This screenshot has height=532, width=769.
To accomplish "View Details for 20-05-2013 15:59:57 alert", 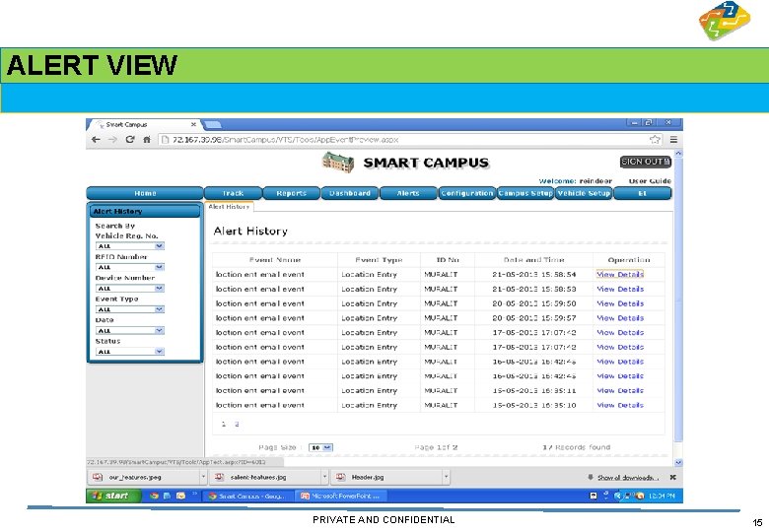I will 620,318.
